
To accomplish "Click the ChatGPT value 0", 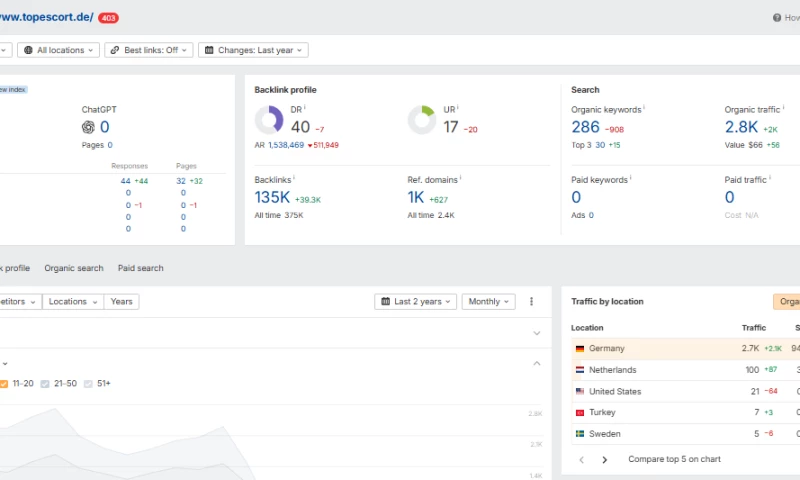I will tap(105, 127).
